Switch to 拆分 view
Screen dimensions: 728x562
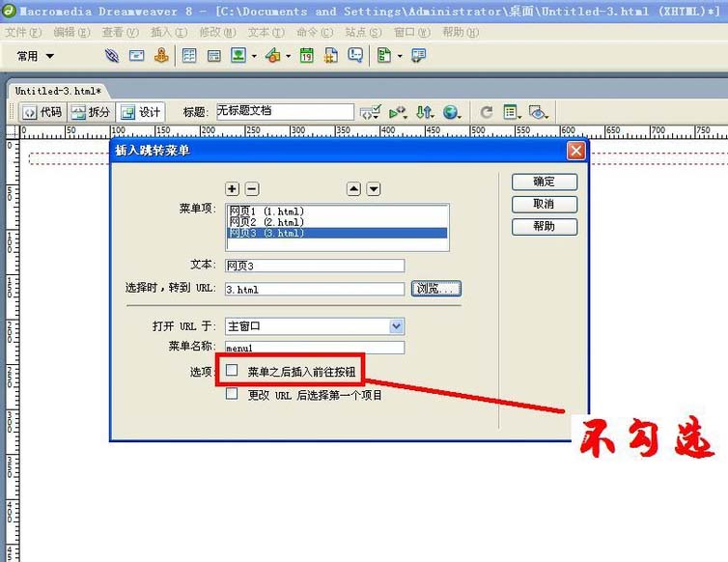point(91,112)
